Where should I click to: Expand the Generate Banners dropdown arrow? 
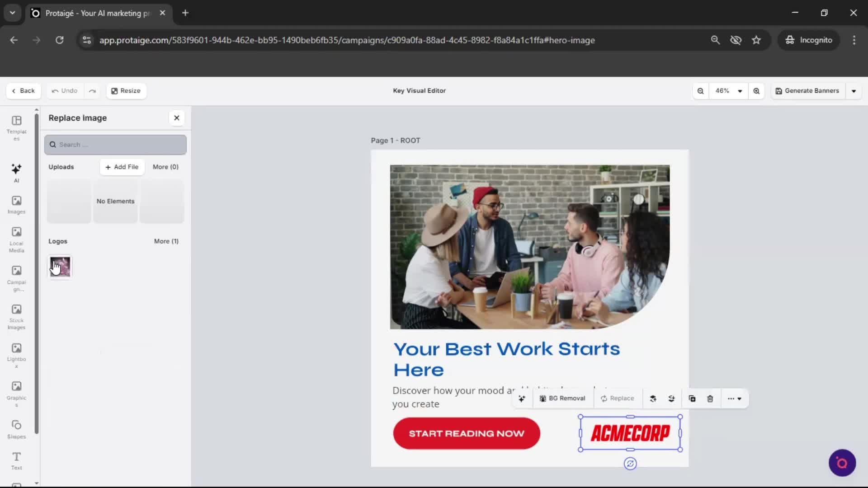[854, 91]
